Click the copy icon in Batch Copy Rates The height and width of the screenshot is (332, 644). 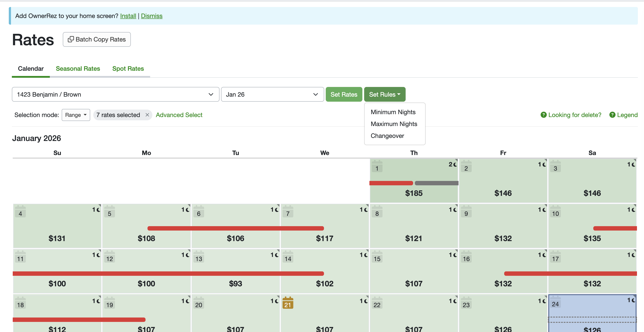(71, 39)
